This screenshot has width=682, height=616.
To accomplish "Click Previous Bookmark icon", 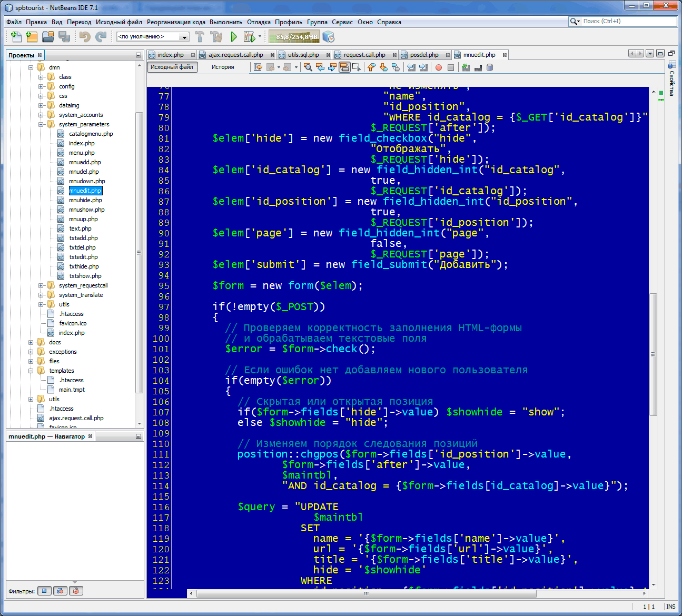I will 371,67.
